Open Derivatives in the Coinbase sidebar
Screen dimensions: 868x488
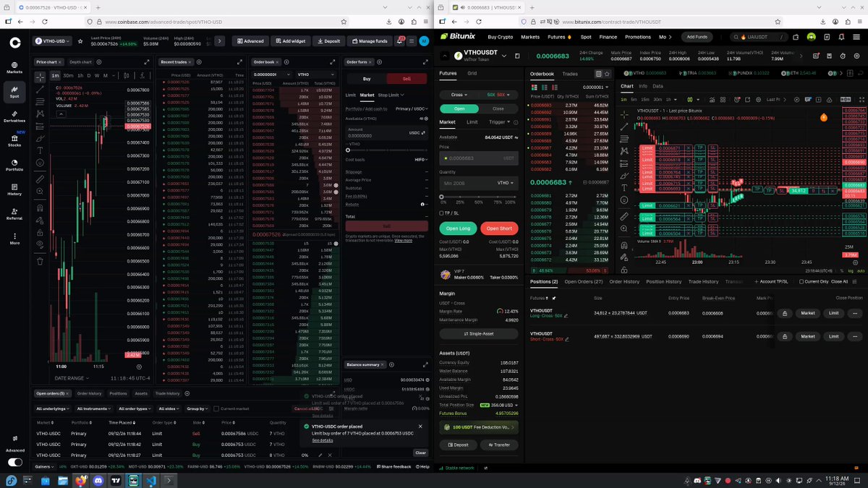click(x=14, y=115)
